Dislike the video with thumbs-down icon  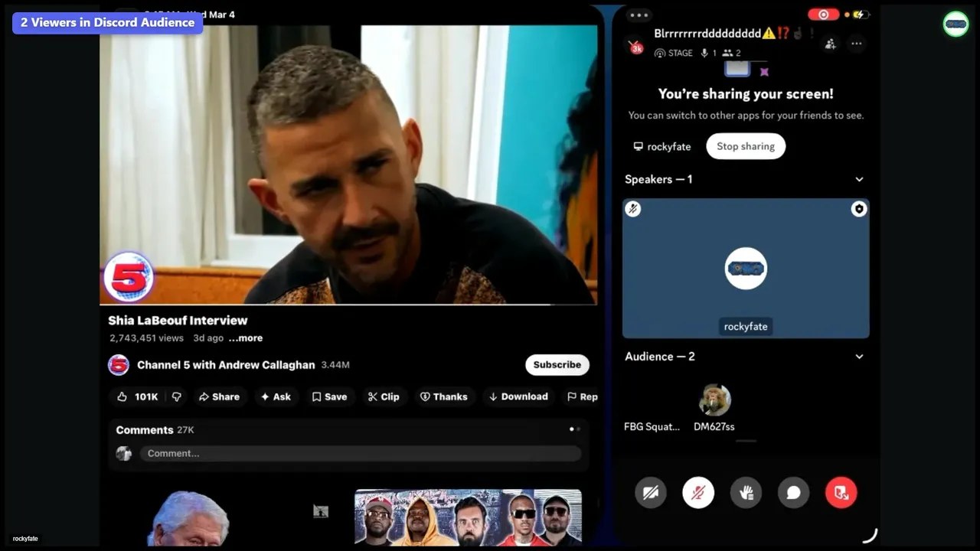177,396
